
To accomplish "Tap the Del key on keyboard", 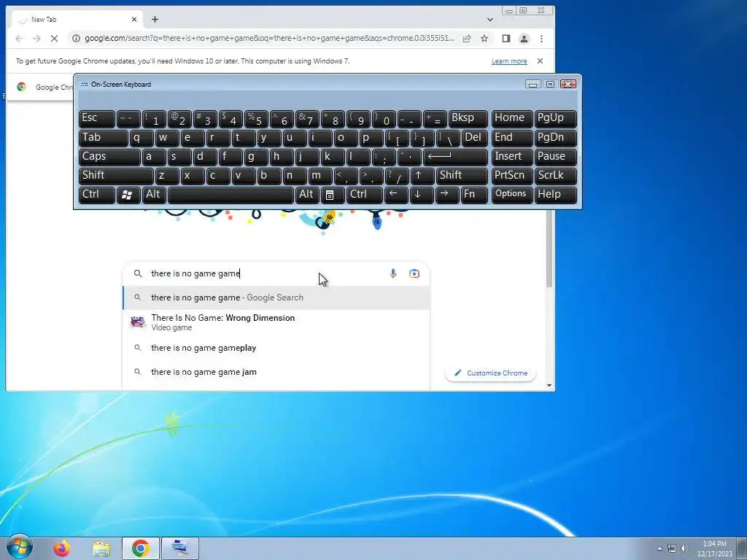I will tap(474, 138).
